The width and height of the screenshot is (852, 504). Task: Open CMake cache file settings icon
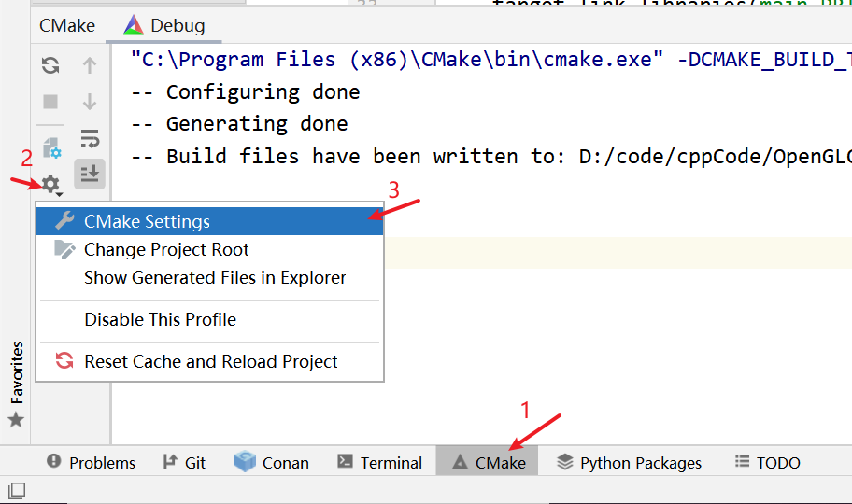(52, 148)
